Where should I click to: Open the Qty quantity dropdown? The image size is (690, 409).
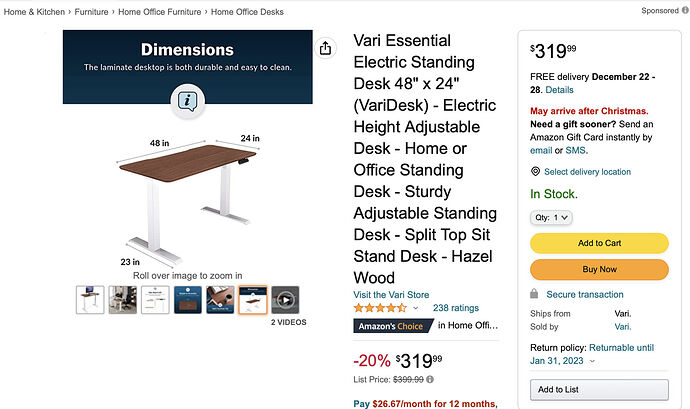(x=550, y=217)
